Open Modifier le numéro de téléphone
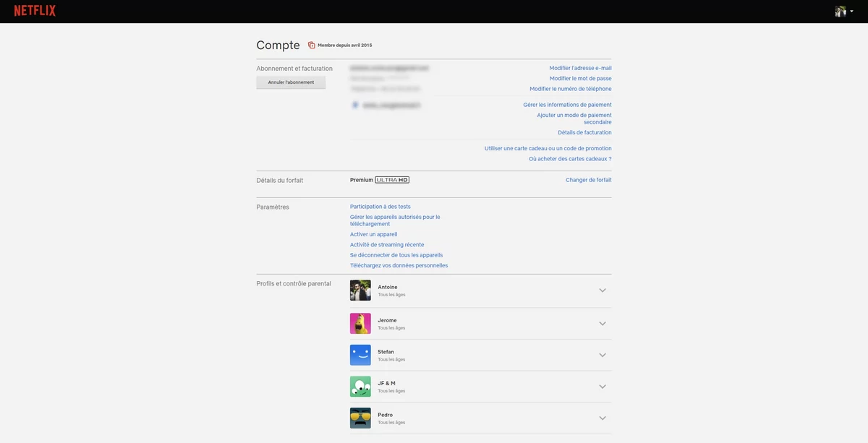Screen dimensions: 868x443 pos(571,89)
